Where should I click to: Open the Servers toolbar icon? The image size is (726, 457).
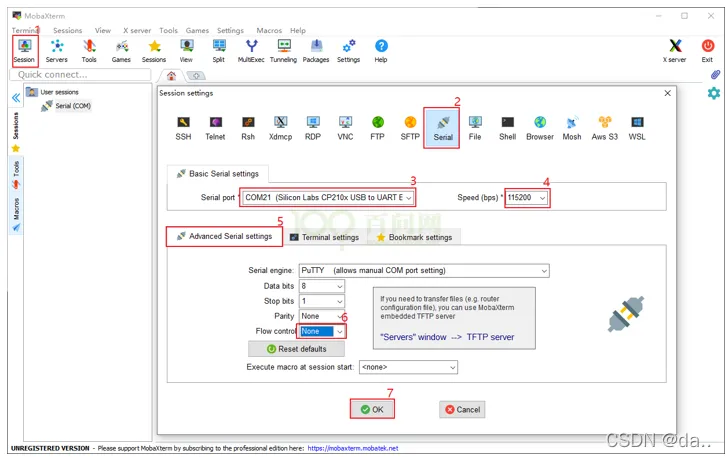(x=56, y=50)
